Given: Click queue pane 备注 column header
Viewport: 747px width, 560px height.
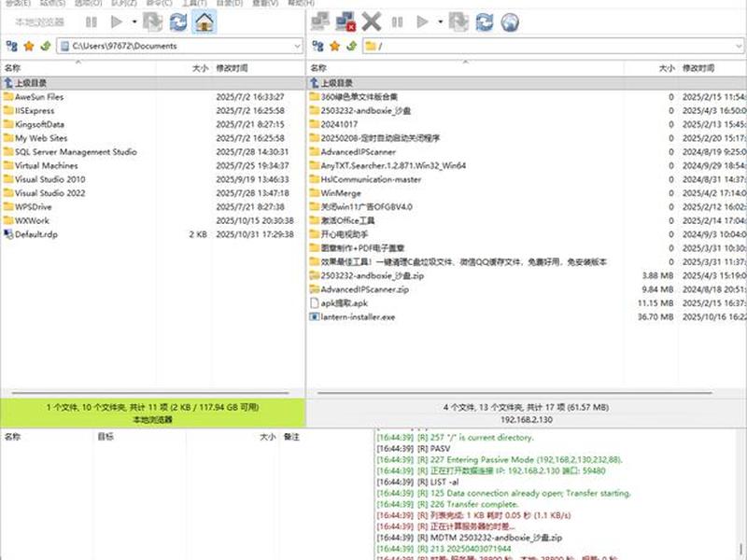Looking at the screenshot, I should pyautogui.click(x=325, y=437).
